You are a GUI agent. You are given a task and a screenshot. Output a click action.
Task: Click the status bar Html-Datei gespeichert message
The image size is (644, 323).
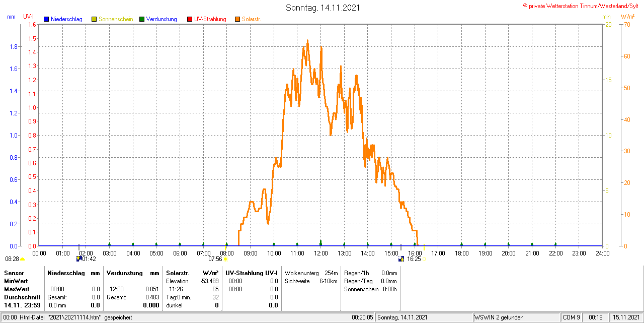(x=75, y=317)
